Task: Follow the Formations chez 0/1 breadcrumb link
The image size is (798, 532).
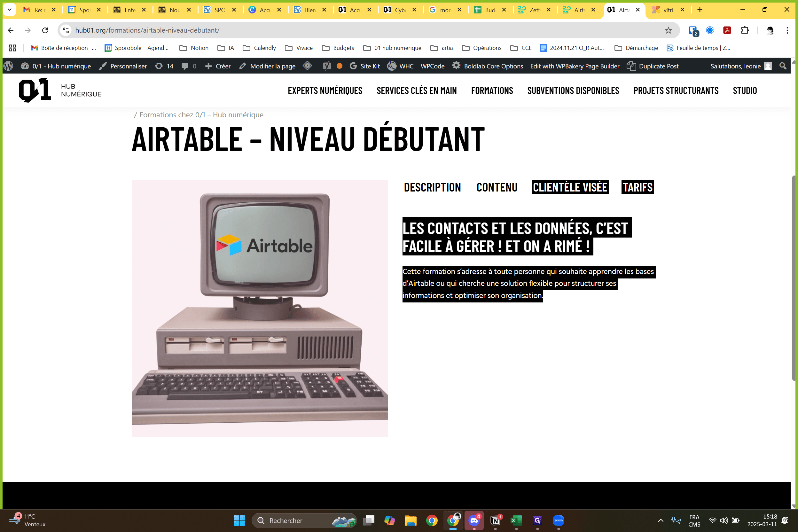Action: (201, 115)
